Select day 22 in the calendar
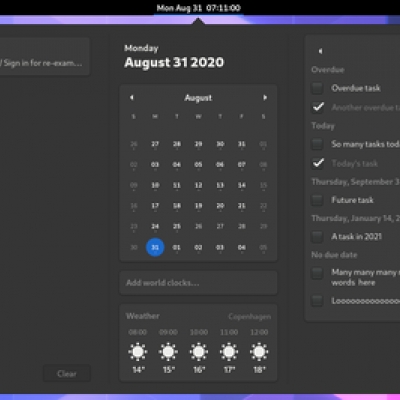The image size is (400, 400). (263, 206)
